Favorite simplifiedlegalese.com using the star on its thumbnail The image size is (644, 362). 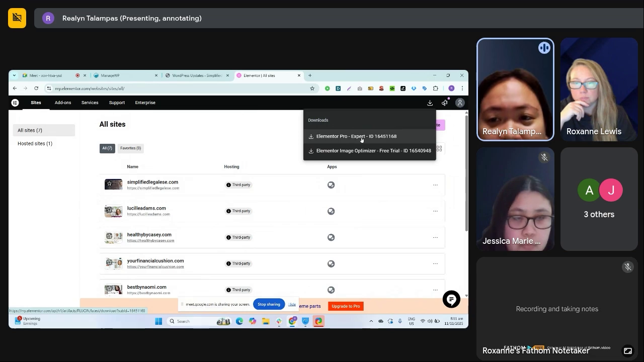[109, 184]
